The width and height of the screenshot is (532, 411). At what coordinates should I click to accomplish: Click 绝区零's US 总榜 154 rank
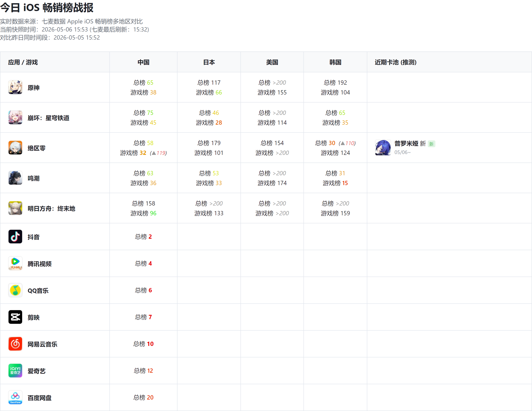[x=272, y=143]
